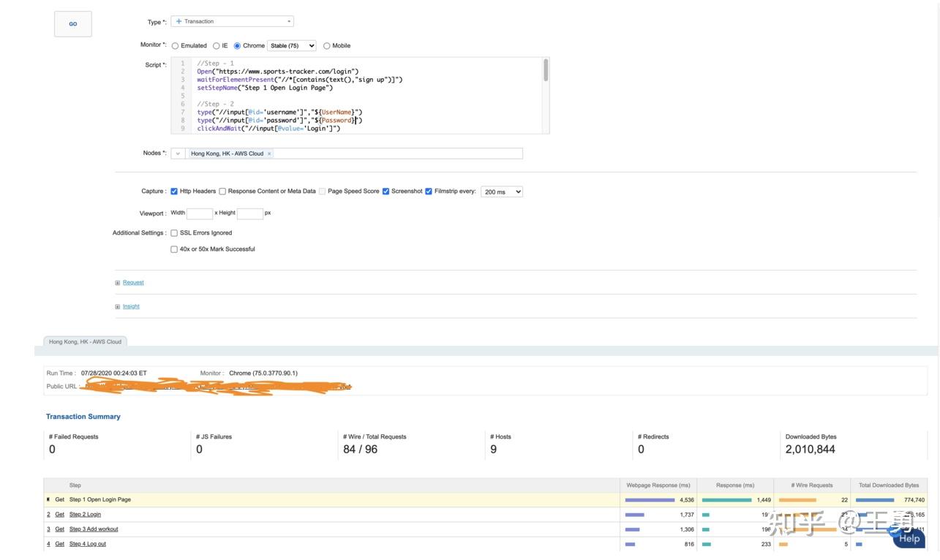940x560 pixels.
Task: Click the Webpage Response bar for Step 1
Action: (x=651, y=499)
